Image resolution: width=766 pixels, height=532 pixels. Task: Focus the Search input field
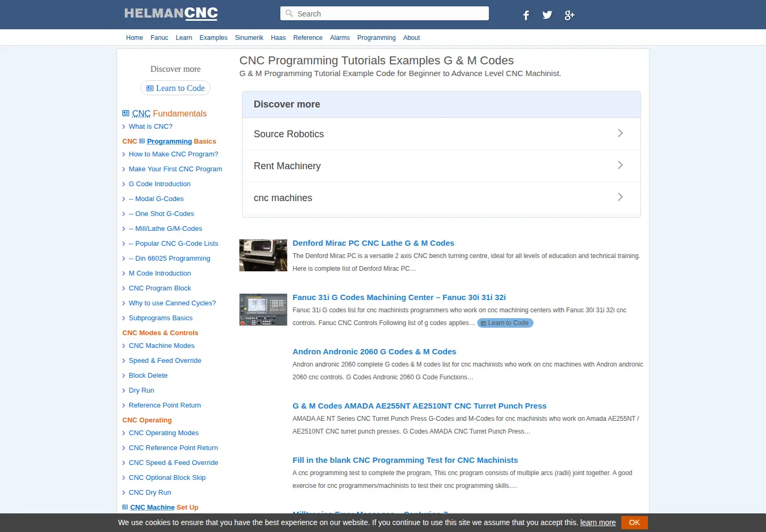tap(385, 13)
